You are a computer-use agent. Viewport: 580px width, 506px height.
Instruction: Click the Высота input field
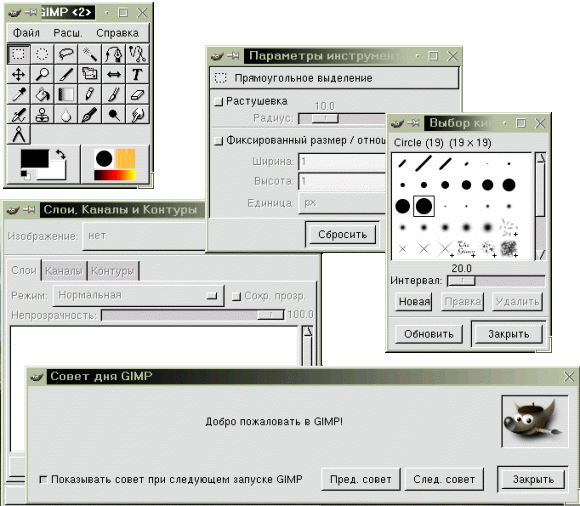coord(342,181)
